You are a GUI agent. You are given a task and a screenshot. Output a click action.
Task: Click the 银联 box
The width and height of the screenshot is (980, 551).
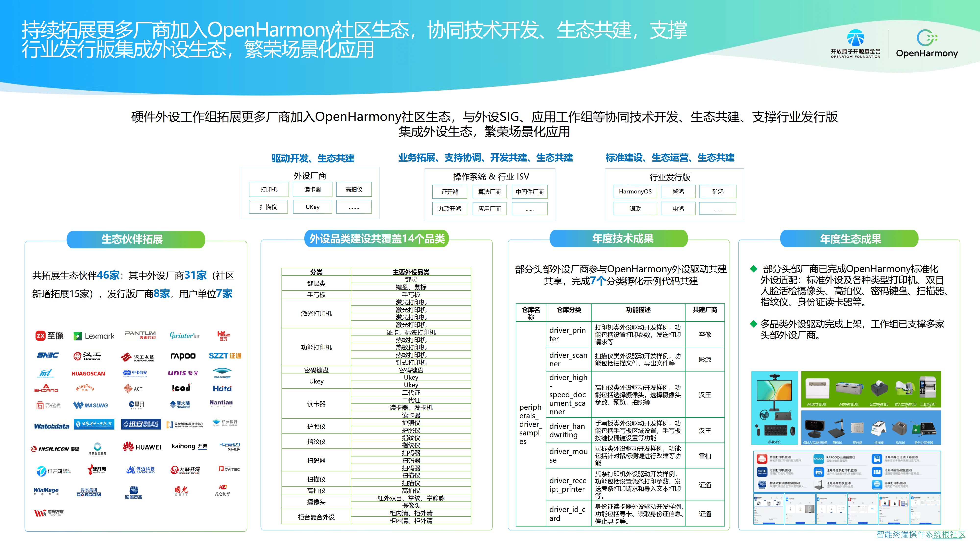tap(635, 209)
